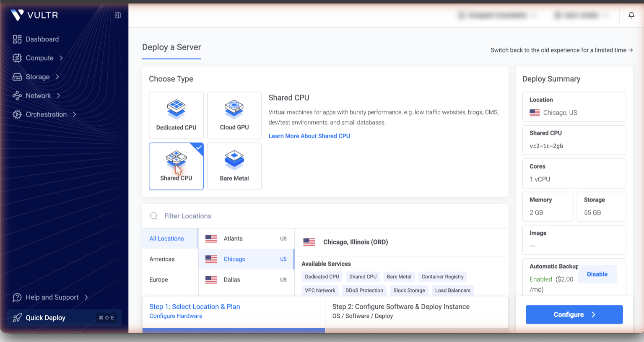Click the Compute chip icon
The height and width of the screenshot is (342, 644).
(x=17, y=58)
